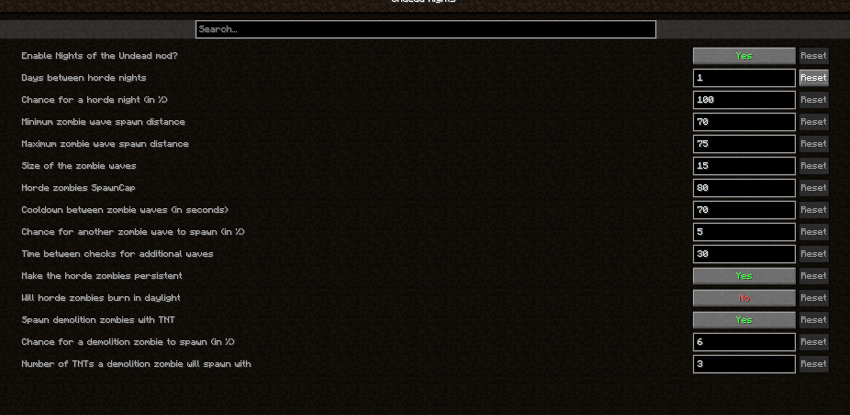Select Maximum zombie wave spawn distance field

point(743,144)
